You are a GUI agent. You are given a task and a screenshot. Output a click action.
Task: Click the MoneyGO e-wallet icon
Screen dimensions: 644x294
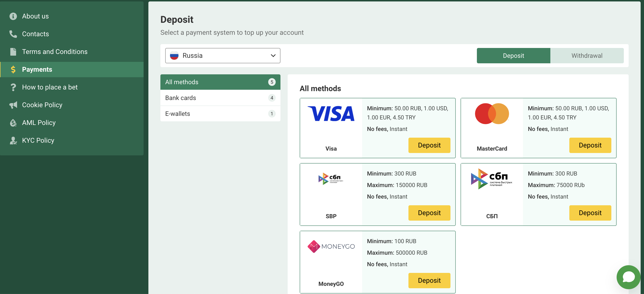click(x=331, y=246)
